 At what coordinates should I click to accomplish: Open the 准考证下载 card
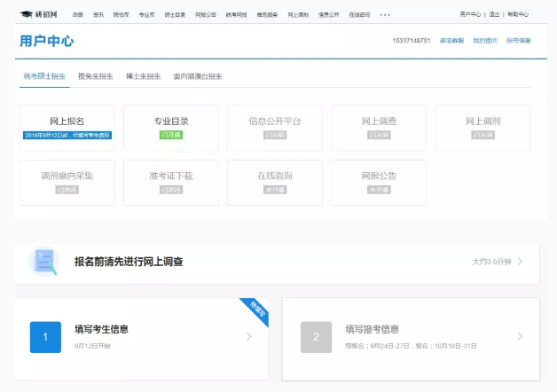pyautogui.click(x=171, y=183)
